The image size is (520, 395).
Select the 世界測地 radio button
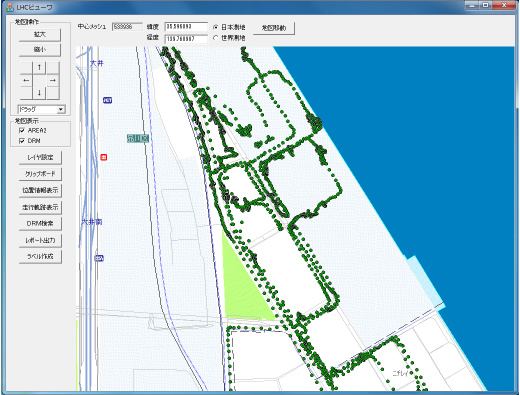click(x=216, y=38)
